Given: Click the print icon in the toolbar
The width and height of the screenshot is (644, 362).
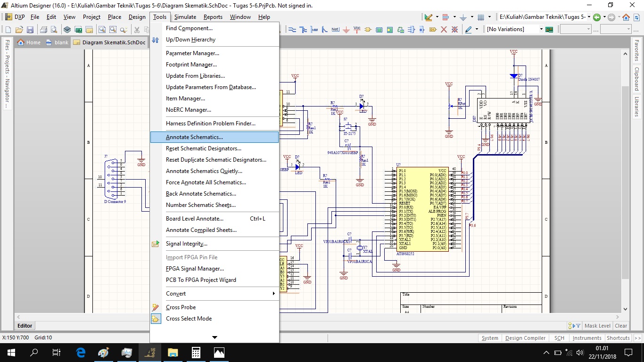Looking at the screenshot, I should (x=43, y=29).
